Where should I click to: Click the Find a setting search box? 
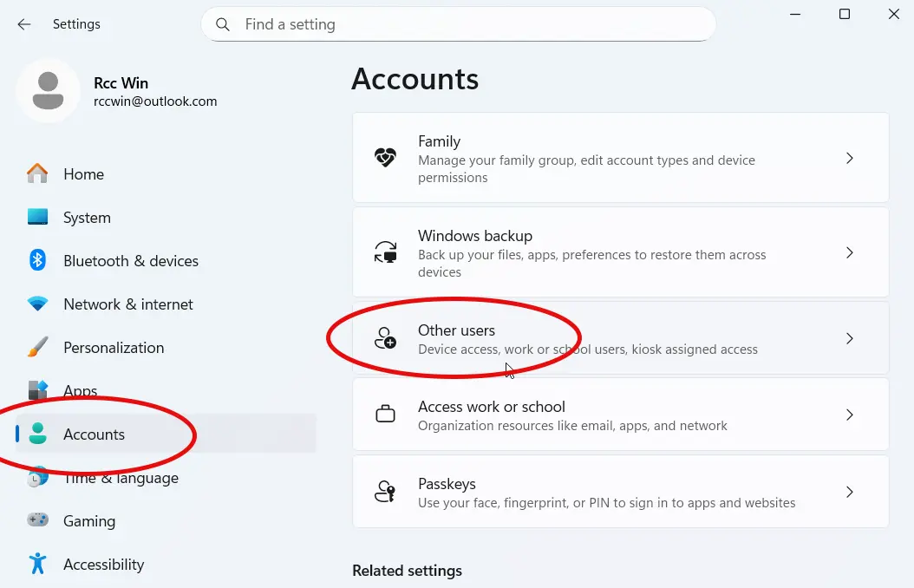(458, 24)
